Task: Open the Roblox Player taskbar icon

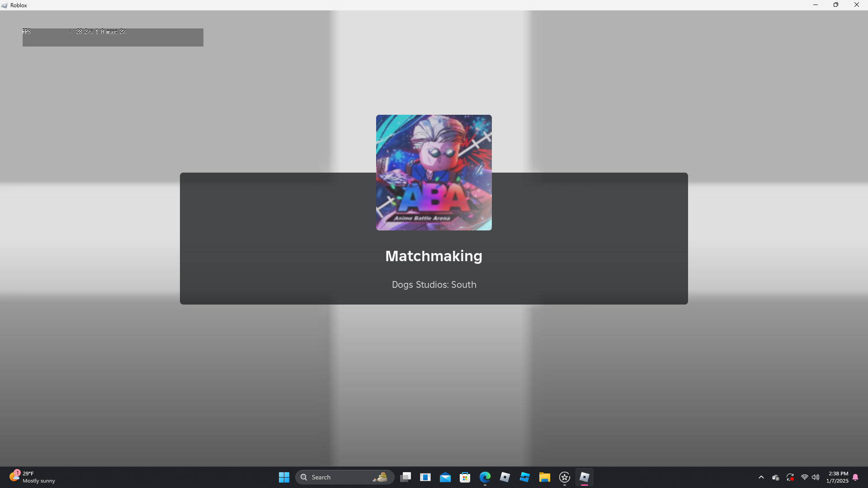Action: click(x=505, y=477)
